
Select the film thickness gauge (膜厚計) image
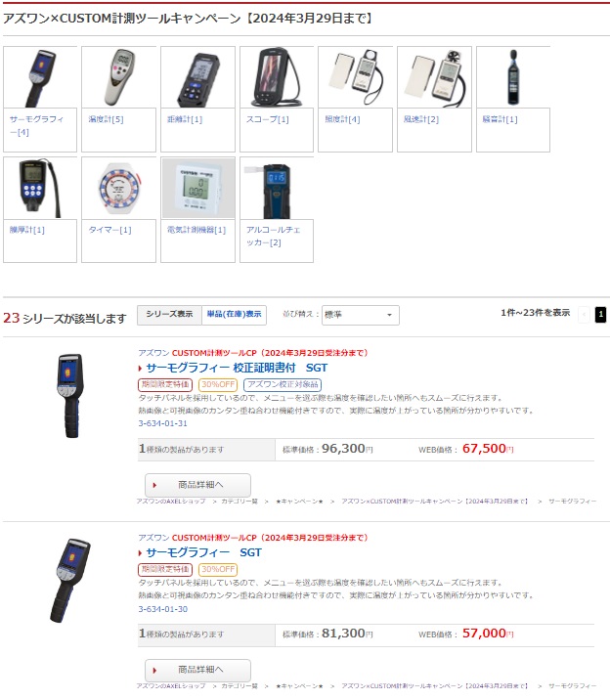(40, 188)
